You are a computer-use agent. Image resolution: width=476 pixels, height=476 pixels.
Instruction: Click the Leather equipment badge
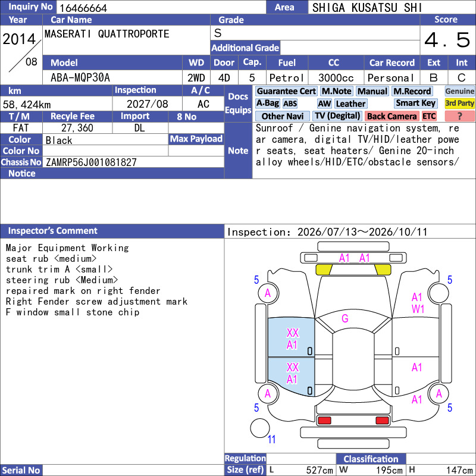pos(350,104)
